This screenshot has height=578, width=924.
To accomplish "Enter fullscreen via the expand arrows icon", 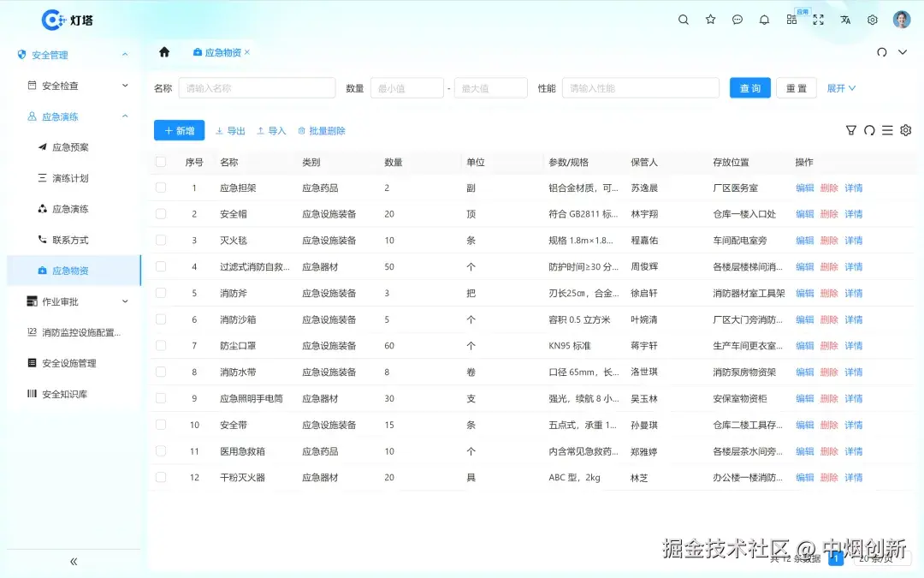I will 817,19.
